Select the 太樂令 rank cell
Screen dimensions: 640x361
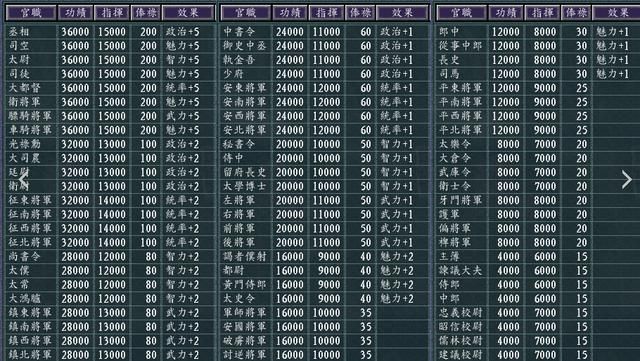455,144
